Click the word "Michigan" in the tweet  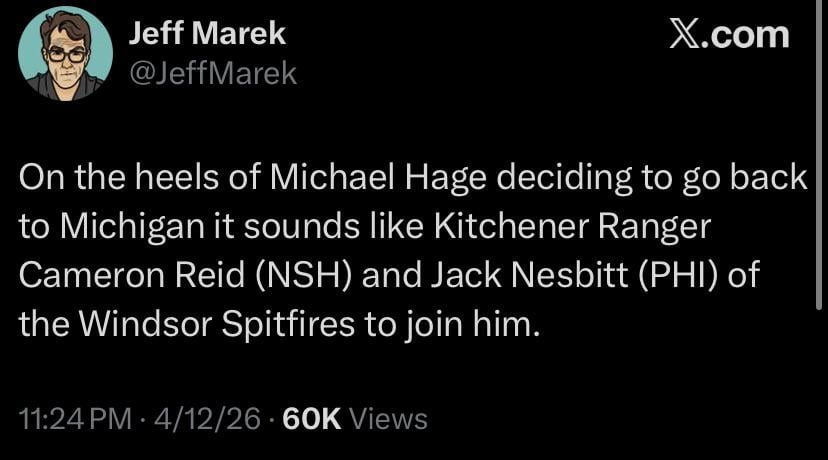pyautogui.click(x=132, y=227)
